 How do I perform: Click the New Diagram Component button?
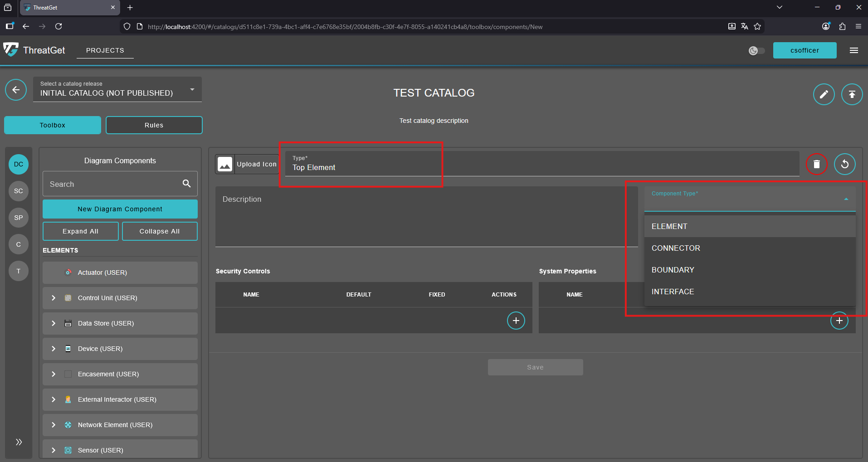(x=120, y=209)
